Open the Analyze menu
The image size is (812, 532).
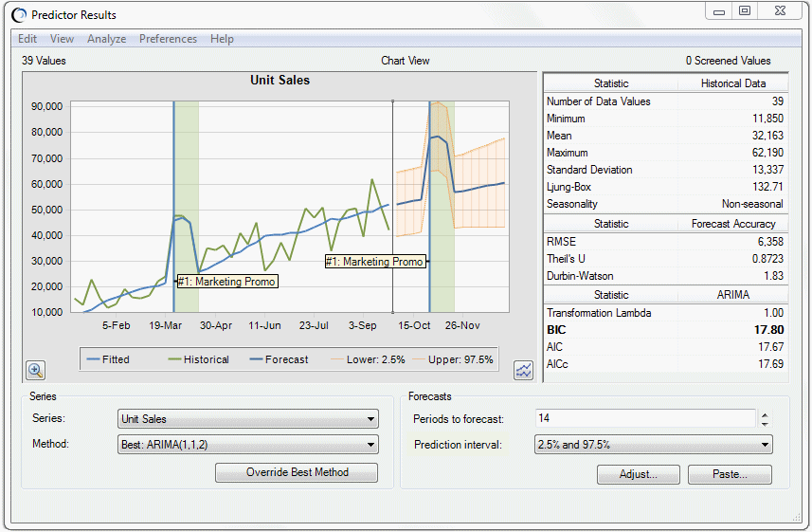pyautogui.click(x=107, y=39)
